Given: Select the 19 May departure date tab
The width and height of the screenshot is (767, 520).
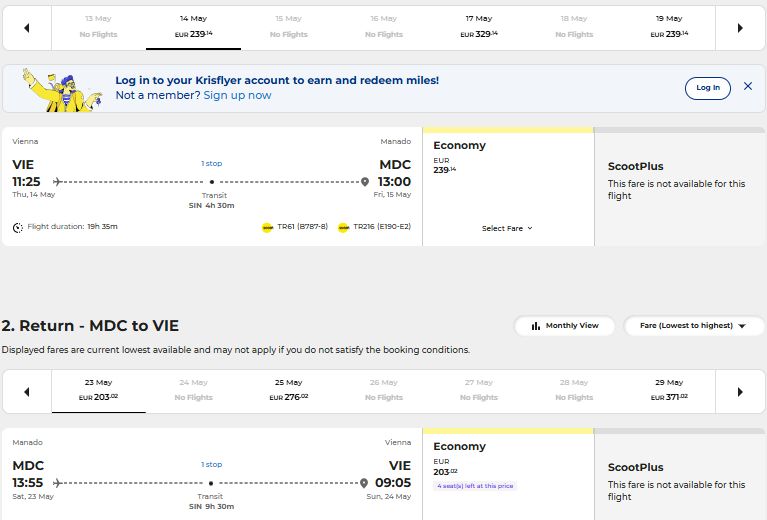Looking at the screenshot, I should coord(669,27).
